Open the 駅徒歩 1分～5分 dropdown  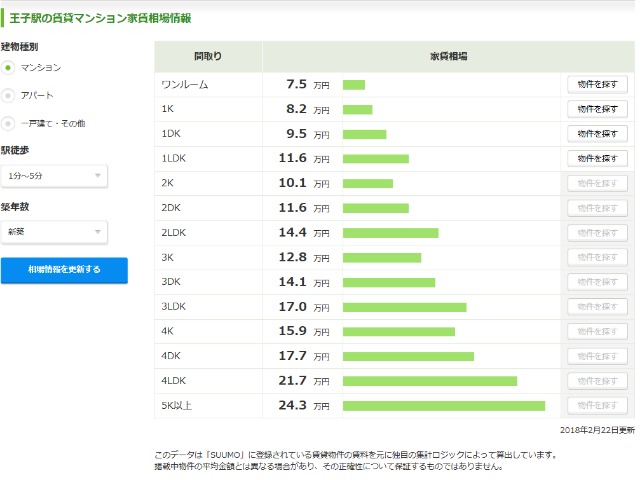[x=54, y=176]
